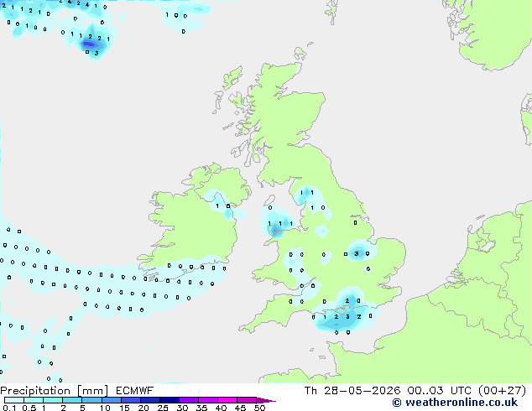Click the legend label '50'
Viewport: 532px width, 411px height.
pos(259,408)
